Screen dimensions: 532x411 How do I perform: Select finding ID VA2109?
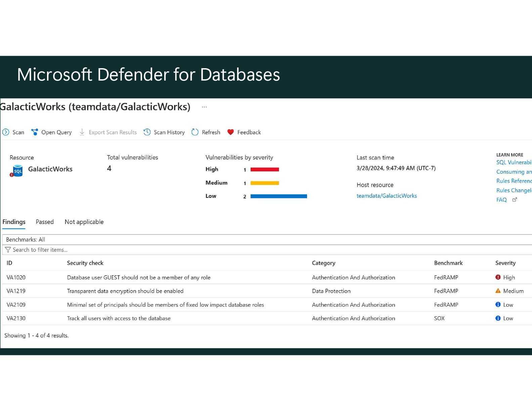coord(16,305)
